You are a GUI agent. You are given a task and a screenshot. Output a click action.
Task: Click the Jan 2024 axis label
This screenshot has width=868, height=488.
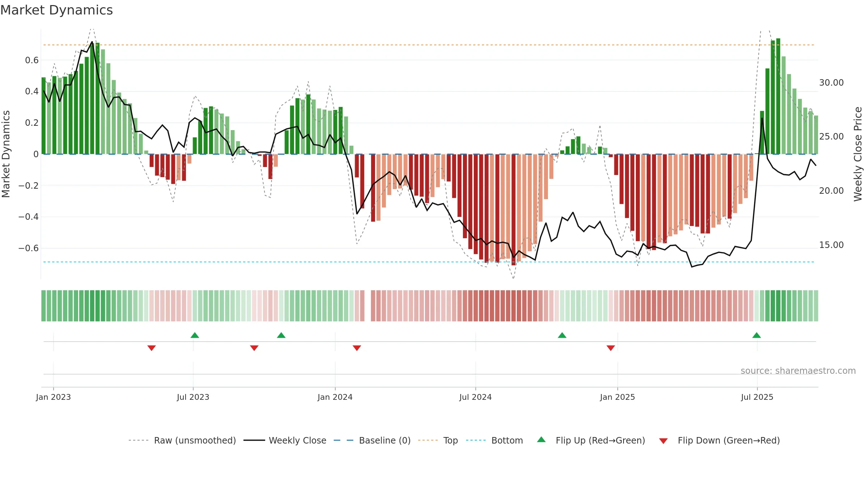[335, 397]
